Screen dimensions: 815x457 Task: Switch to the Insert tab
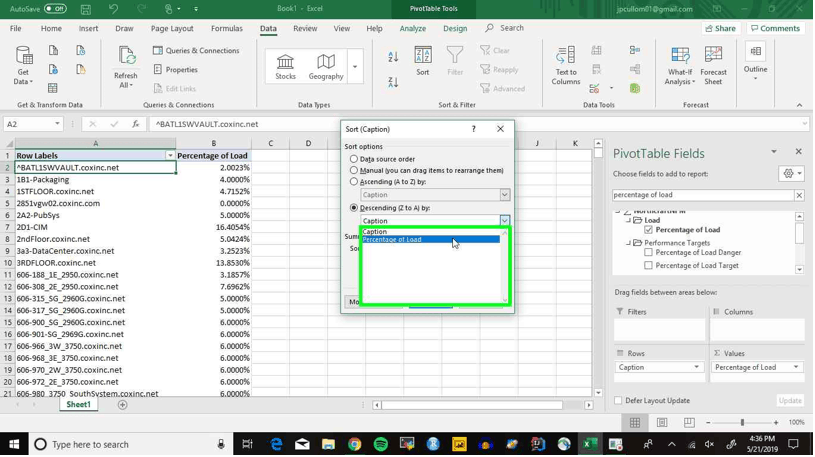[88, 29]
